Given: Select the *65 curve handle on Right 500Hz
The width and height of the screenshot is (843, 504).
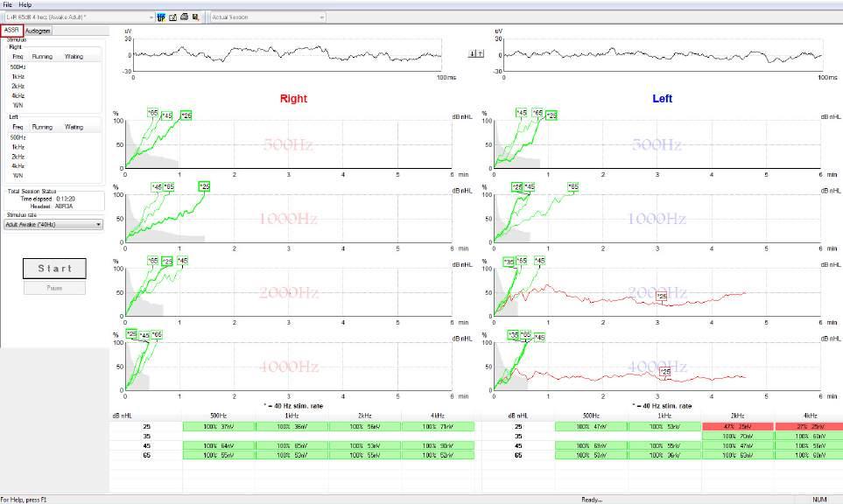Looking at the screenshot, I should click(153, 113).
